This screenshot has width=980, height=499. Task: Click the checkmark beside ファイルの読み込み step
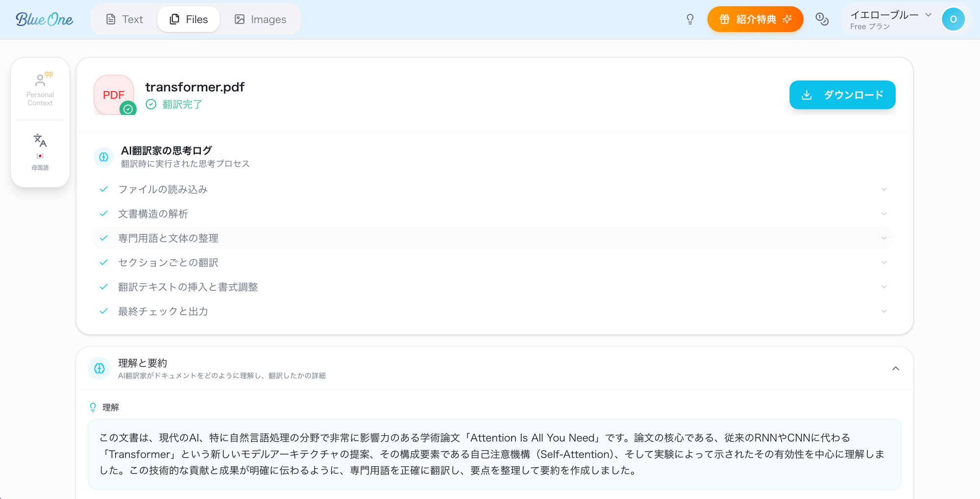[x=104, y=189]
